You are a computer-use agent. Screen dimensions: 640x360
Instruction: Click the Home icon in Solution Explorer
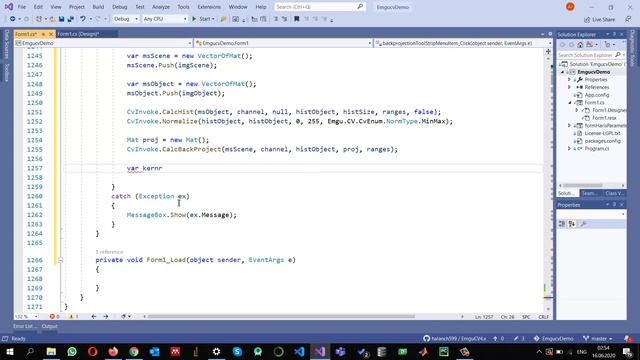(x=580, y=44)
